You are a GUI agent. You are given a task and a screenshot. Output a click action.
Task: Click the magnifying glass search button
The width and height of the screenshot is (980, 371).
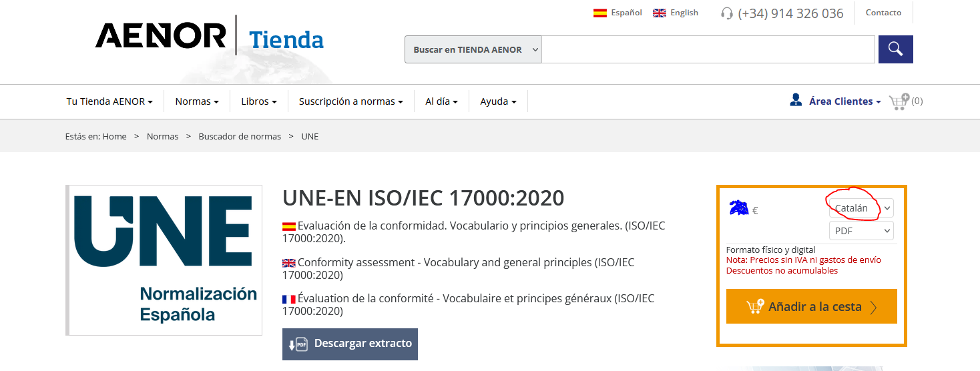[x=895, y=49]
